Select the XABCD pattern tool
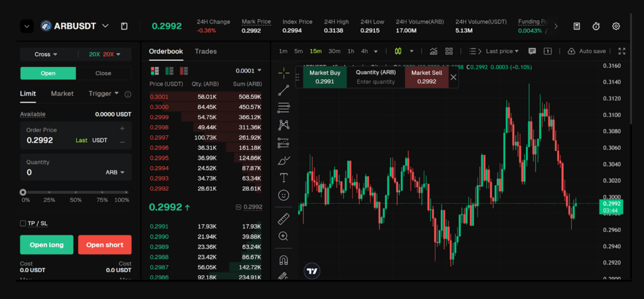Image resolution: width=644 pixels, height=299 pixels. point(284,125)
